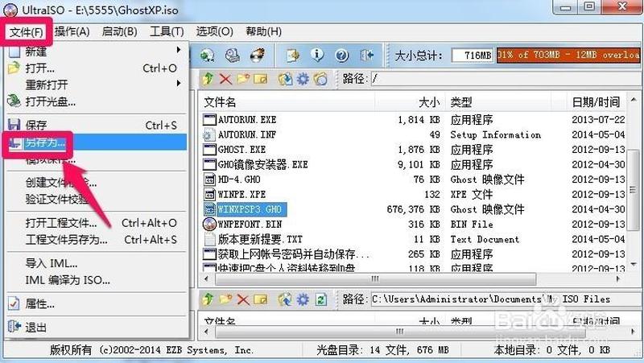644x363 pixels.
Task: Expand the 新建 submenu arrow
Action: coord(178,50)
